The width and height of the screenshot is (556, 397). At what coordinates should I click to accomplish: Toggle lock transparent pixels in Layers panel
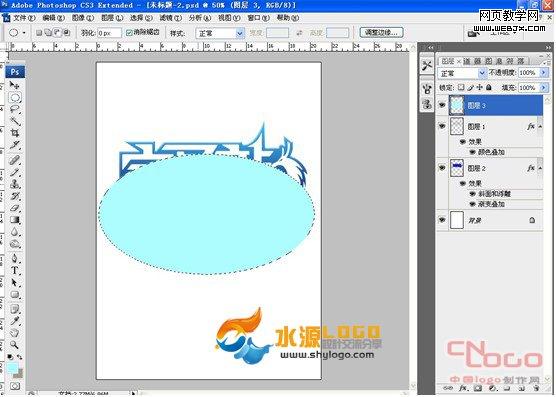pyautogui.click(x=461, y=87)
